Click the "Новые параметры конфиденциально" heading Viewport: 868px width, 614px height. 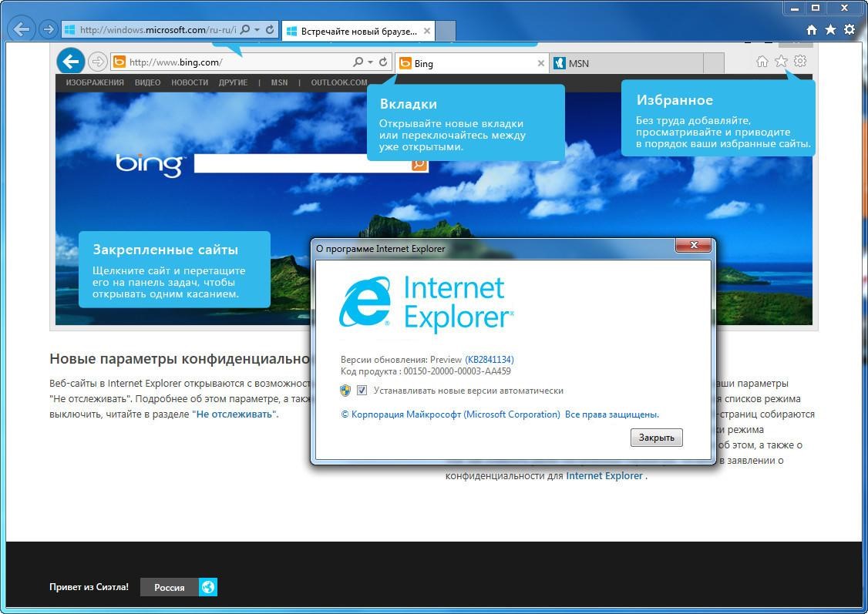(x=180, y=359)
